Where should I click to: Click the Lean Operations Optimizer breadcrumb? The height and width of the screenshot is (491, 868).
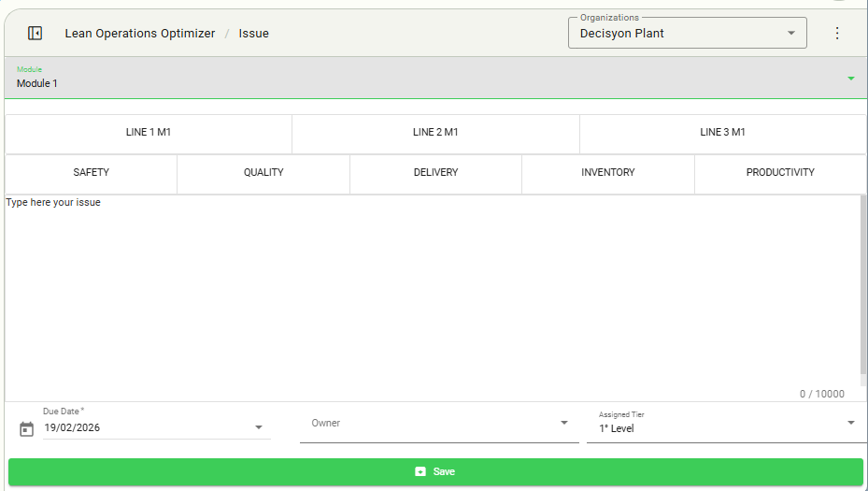point(139,34)
